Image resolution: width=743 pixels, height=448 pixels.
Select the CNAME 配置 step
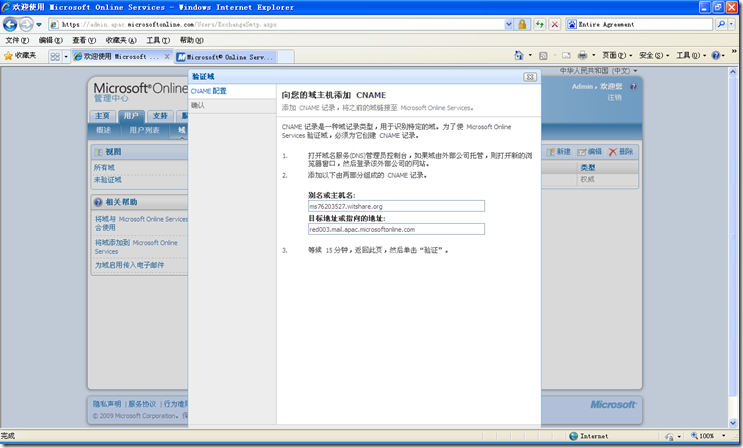209,91
